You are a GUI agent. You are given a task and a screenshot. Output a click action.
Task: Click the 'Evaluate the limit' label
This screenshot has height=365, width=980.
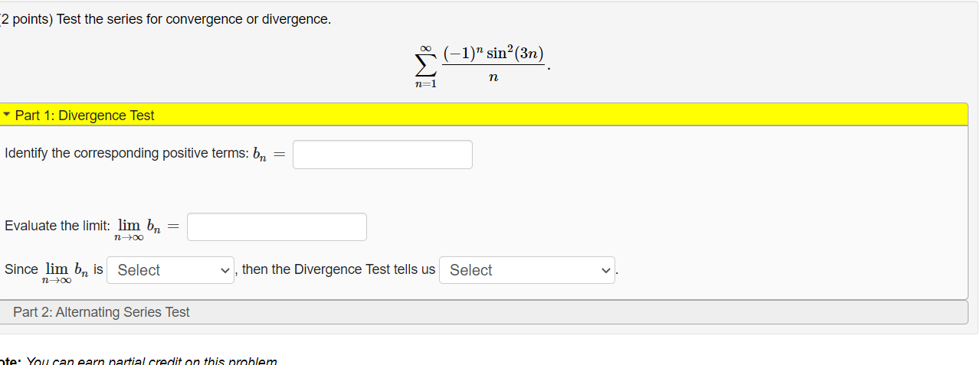pos(57,226)
